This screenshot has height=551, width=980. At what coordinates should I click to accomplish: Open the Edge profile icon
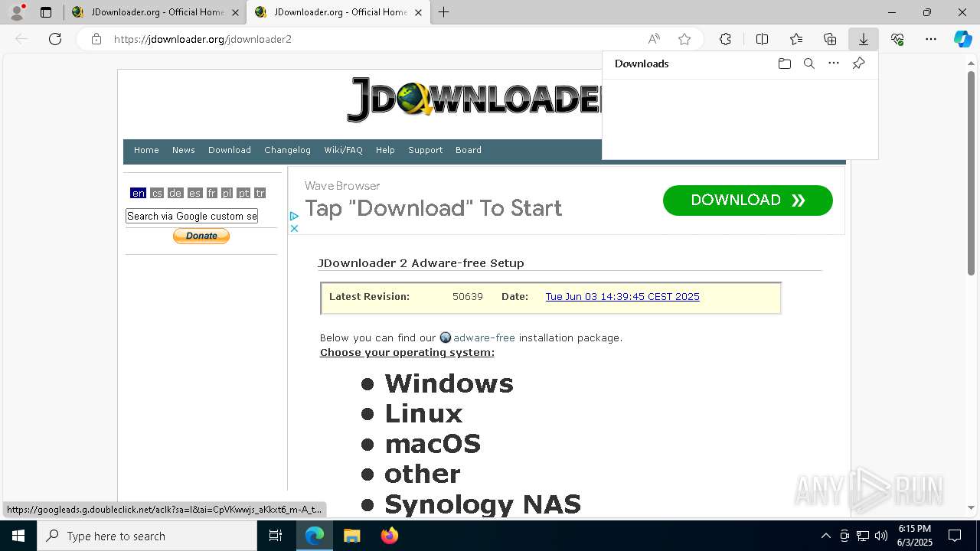tap(17, 12)
